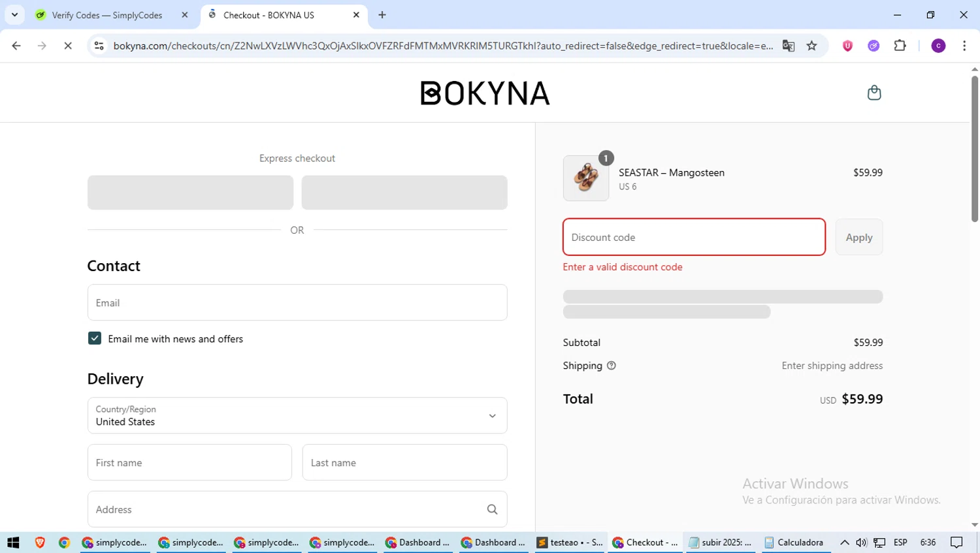Click the address search magnifier icon

pyautogui.click(x=492, y=509)
